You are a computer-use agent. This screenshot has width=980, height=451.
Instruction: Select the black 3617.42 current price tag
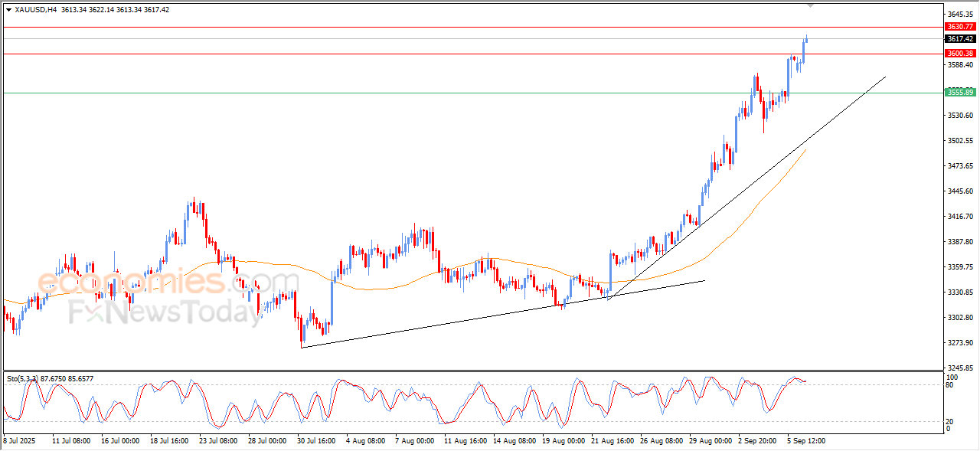[x=959, y=38]
